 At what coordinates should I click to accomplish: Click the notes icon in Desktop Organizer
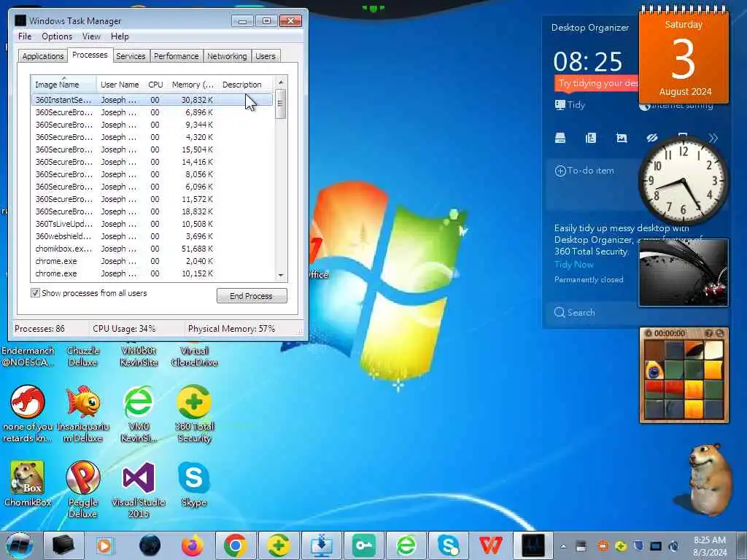[591, 138]
